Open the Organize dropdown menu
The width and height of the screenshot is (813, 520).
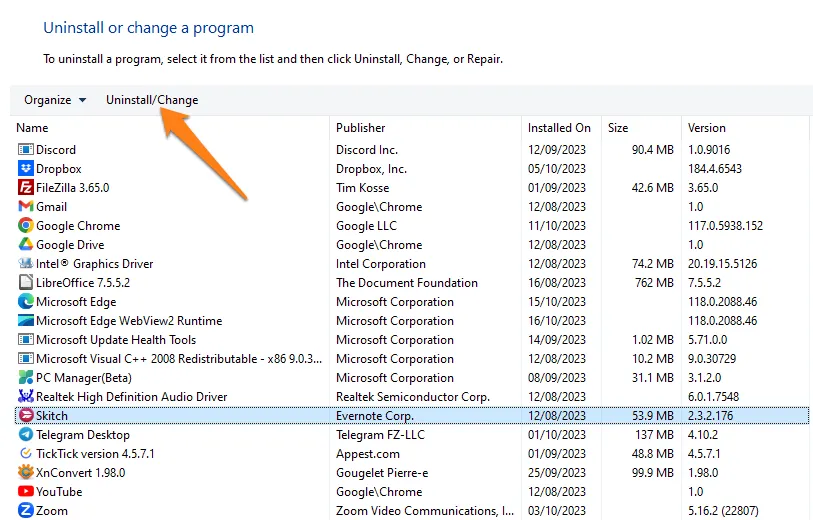(x=55, y=100)
